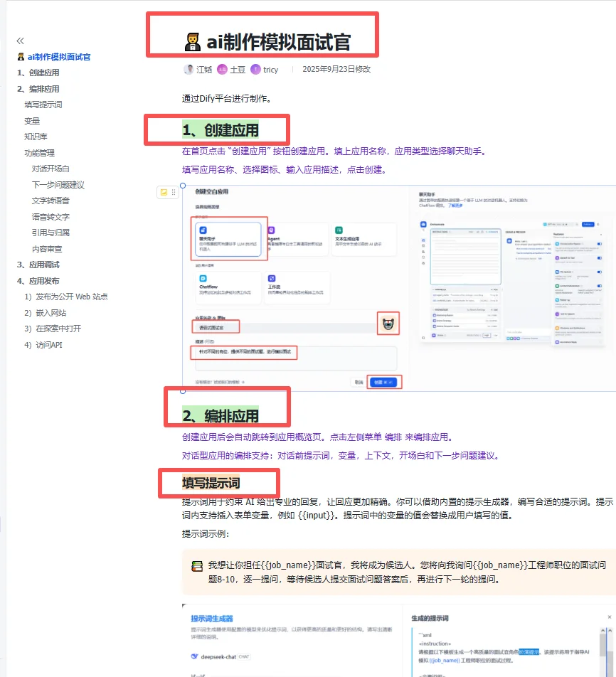This screenshot has width=616, height=677.
Task: Go to the '变量' outline entry
Action: (x=32, y=121)
